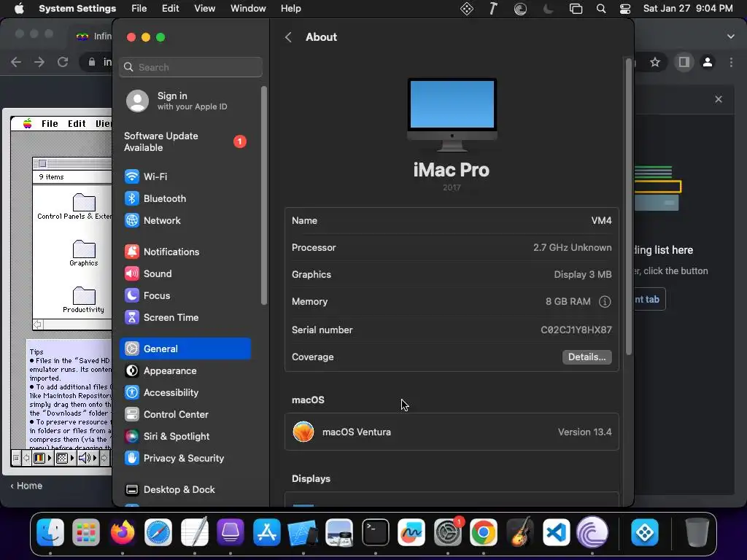Screen dimensions: 747x560
Task: Open Chrome profile avatar menu
Action: [x=708, y=62]
